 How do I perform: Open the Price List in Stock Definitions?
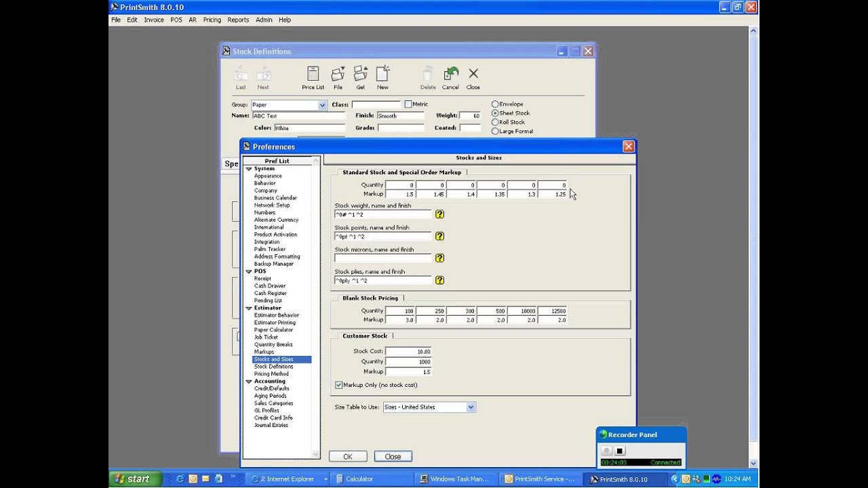[x=313, y=77]
